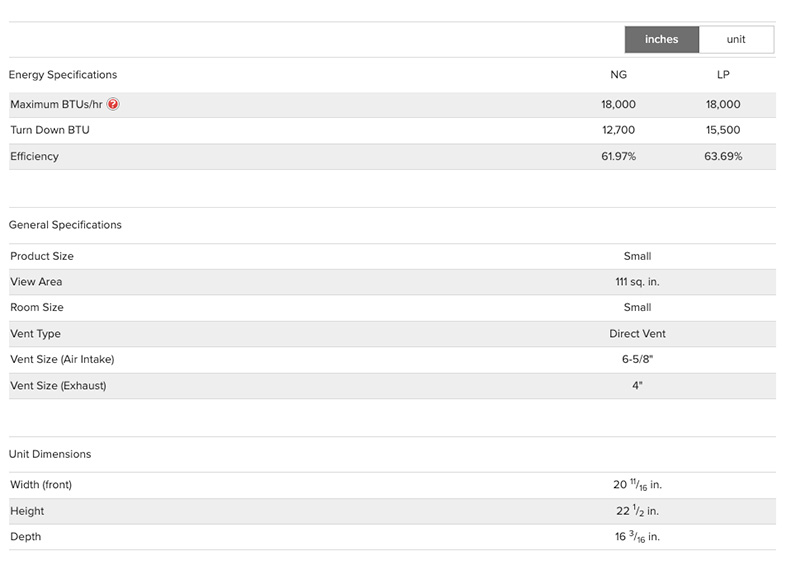Image resolution: width=800 pixels, height=565 pixels.
Task: Click the Height dimension value
Action: pos(637,511)
